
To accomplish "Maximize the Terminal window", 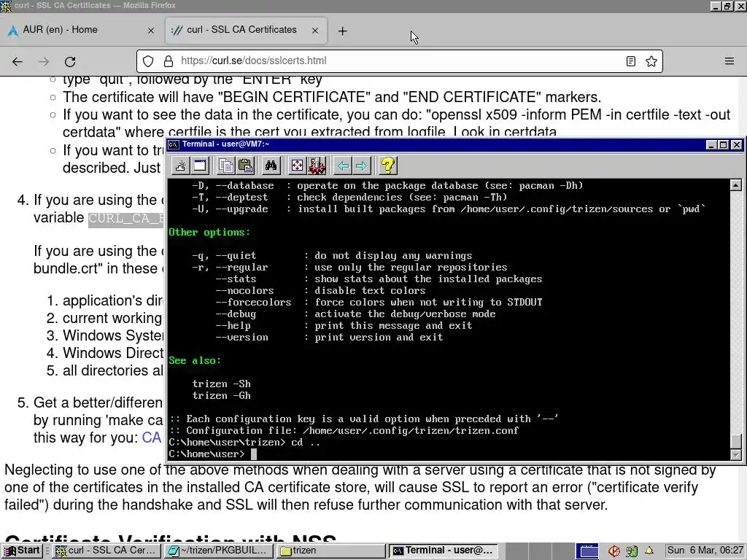I will coord(723,145).
